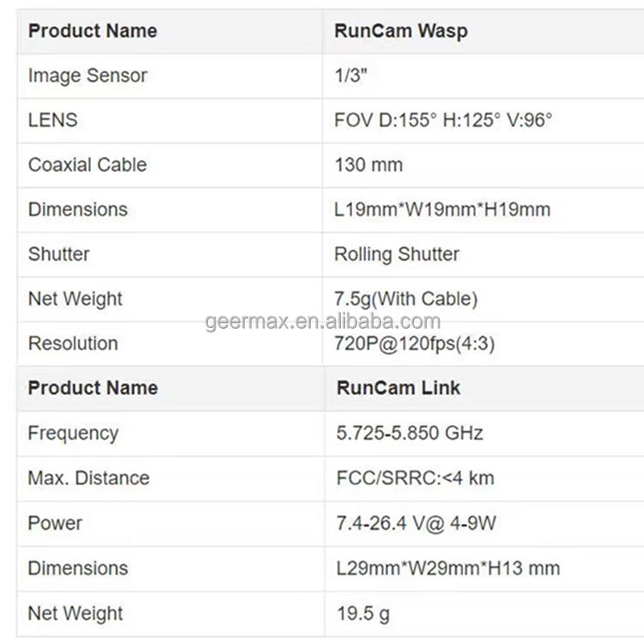
Task: Click the FCC/SRRC:<4 km distance value
Action: pos(416,478)
